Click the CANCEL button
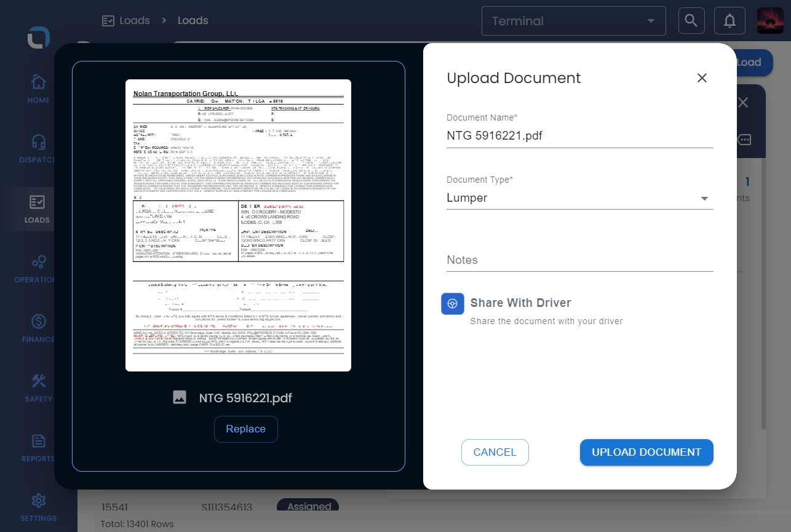 tap(495, 452)
